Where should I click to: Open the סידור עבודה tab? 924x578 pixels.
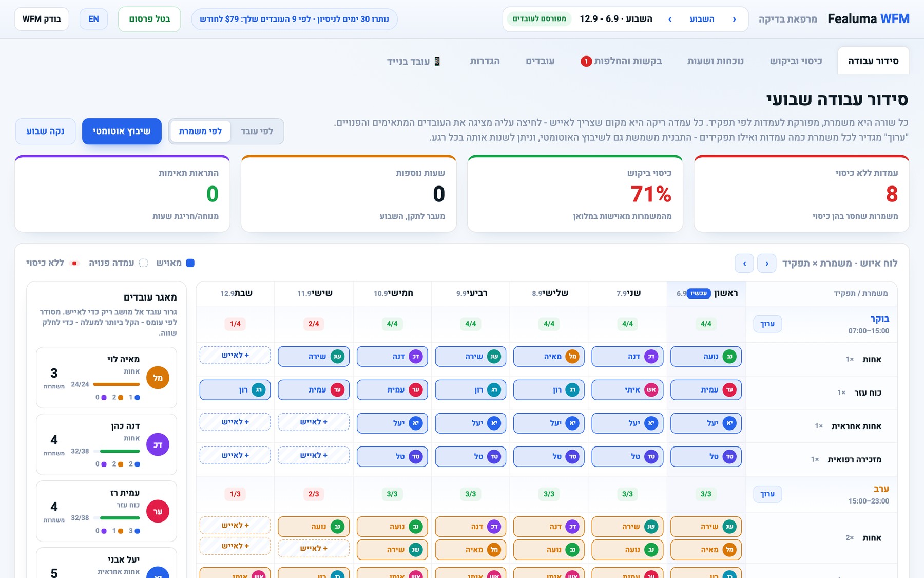tap(873, 61)
